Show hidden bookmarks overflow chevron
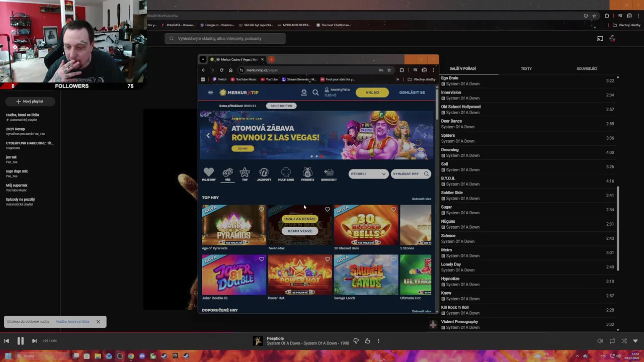This screenshot has height=362, width=644. click(397, 79)
